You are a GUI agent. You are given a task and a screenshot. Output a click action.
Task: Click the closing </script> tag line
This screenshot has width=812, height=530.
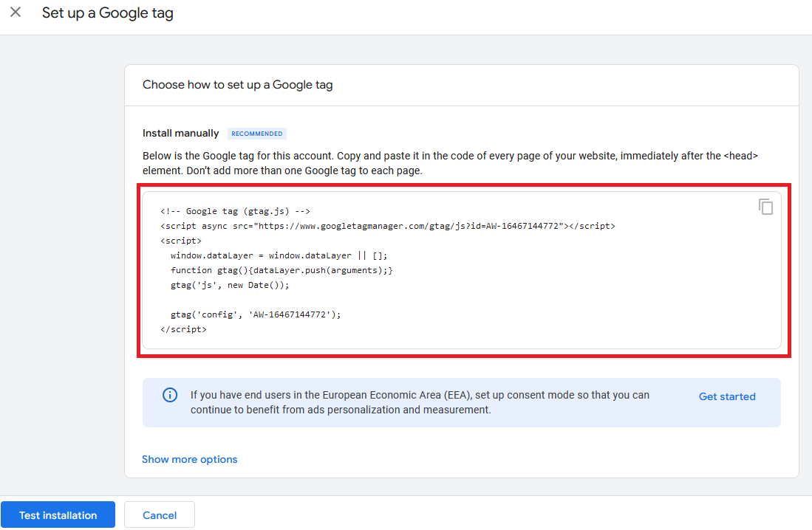183,329
